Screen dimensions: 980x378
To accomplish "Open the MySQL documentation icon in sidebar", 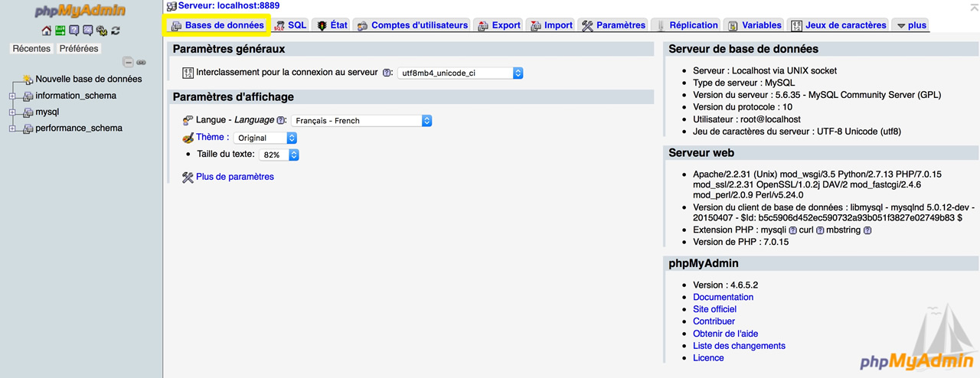I will tap(87, 31).
